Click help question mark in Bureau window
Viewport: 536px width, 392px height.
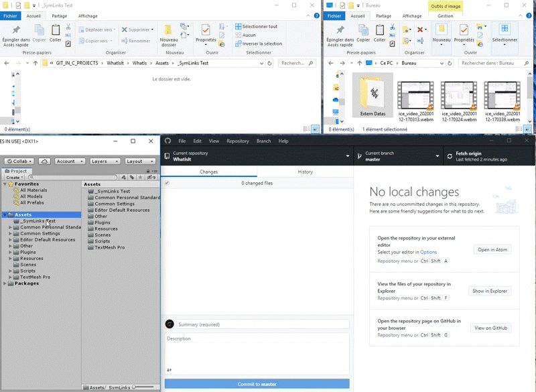529,15
